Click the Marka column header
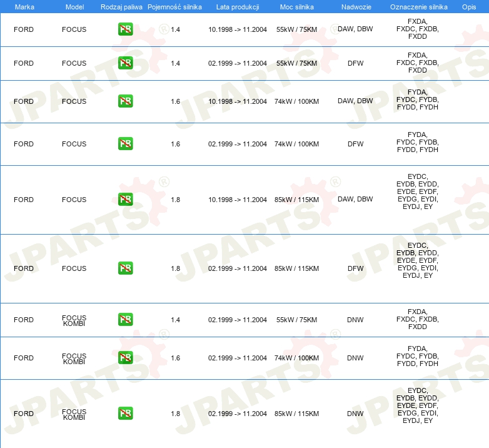 [24, 7]
